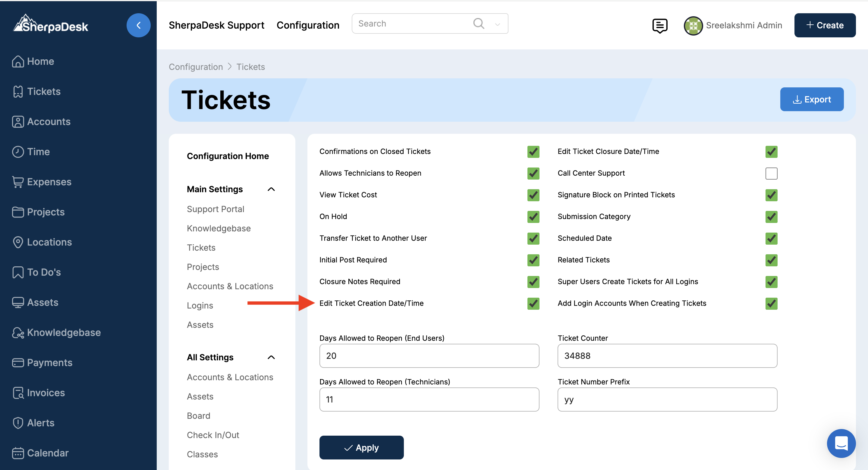Click the Sreelakshmi Admin avatar
The height and width of the screenshot is (470, 868).
tap(693, 26)
